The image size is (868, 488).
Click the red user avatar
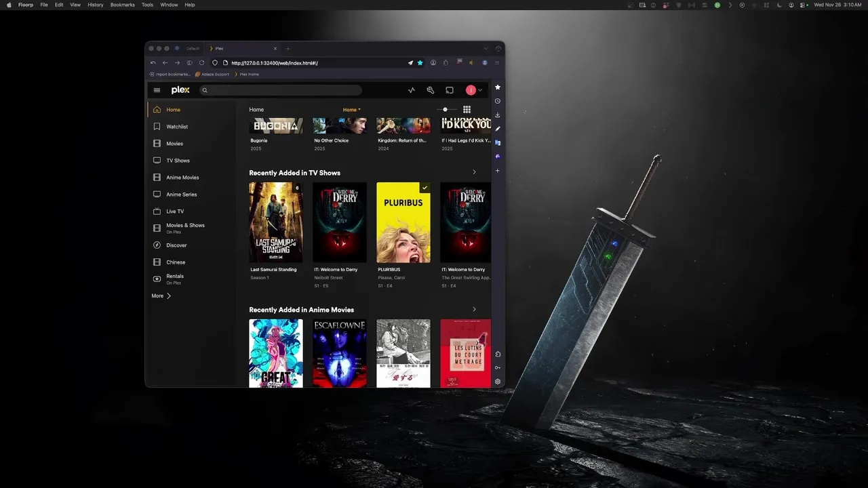tap(471, 90)
